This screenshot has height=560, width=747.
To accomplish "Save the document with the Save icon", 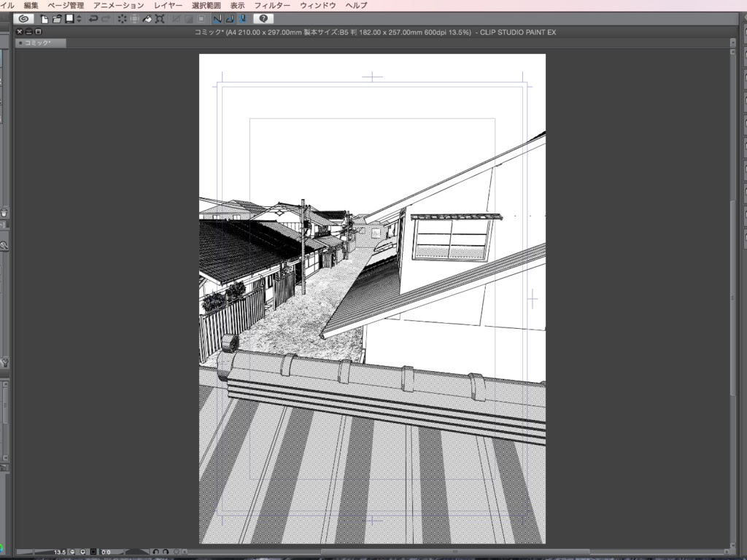I will point(68,19).
